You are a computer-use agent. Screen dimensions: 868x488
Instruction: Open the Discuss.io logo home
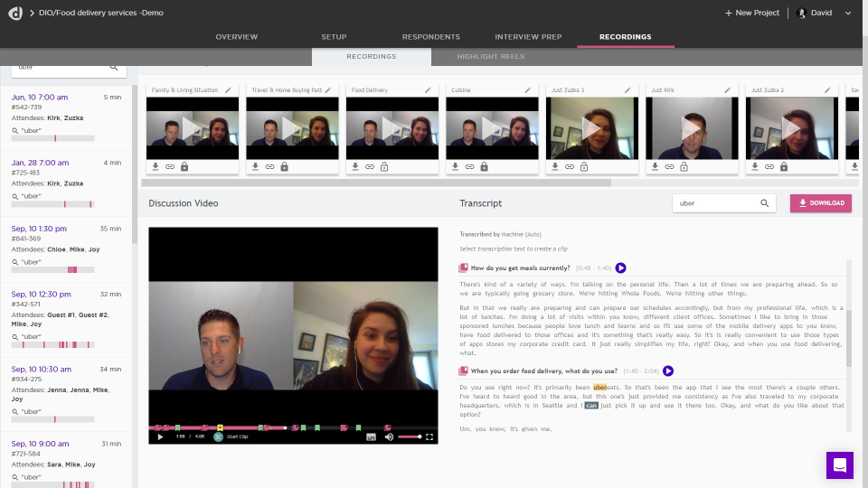pos(15,13)
